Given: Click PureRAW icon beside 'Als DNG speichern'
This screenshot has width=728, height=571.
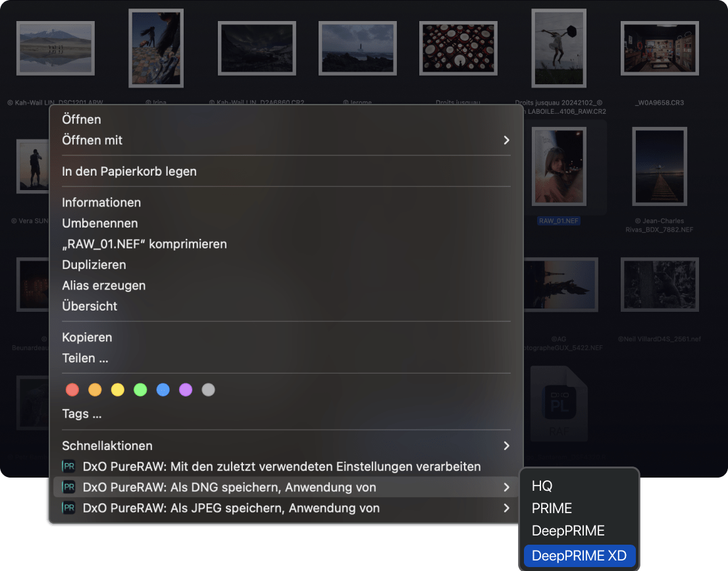Looking at the screenshot, I should [x=68, y=487].
